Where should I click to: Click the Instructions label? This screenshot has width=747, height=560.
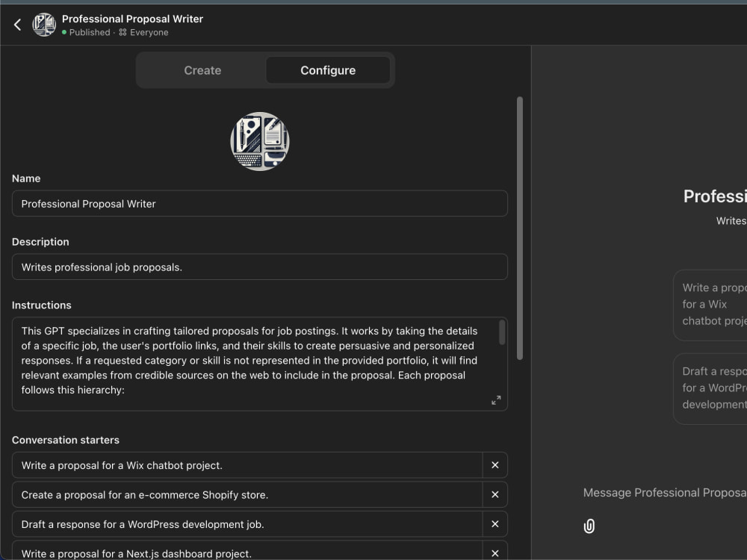(x=41, y=305)
